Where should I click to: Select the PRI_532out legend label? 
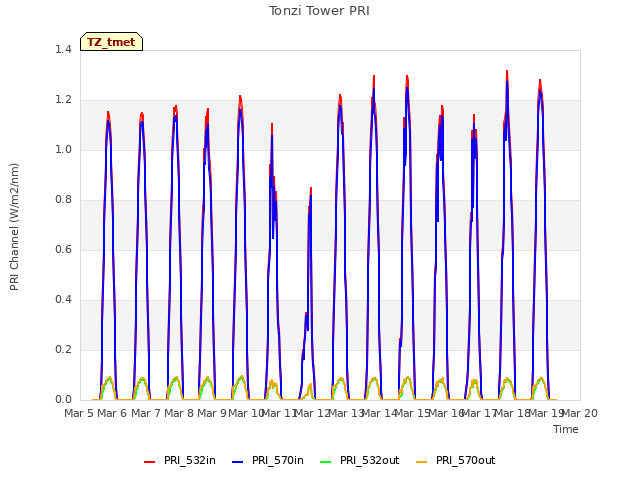point(369,460)
